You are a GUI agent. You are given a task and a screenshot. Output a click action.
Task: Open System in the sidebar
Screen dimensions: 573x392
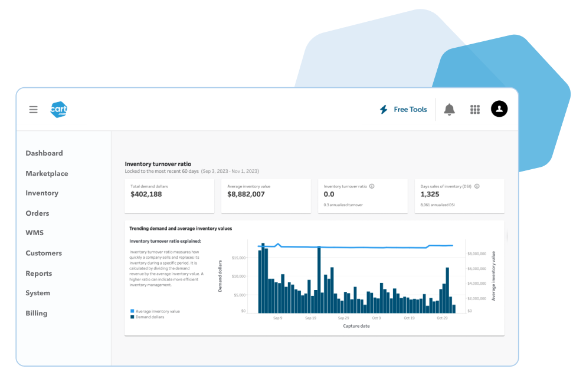[x=38, y=293]
